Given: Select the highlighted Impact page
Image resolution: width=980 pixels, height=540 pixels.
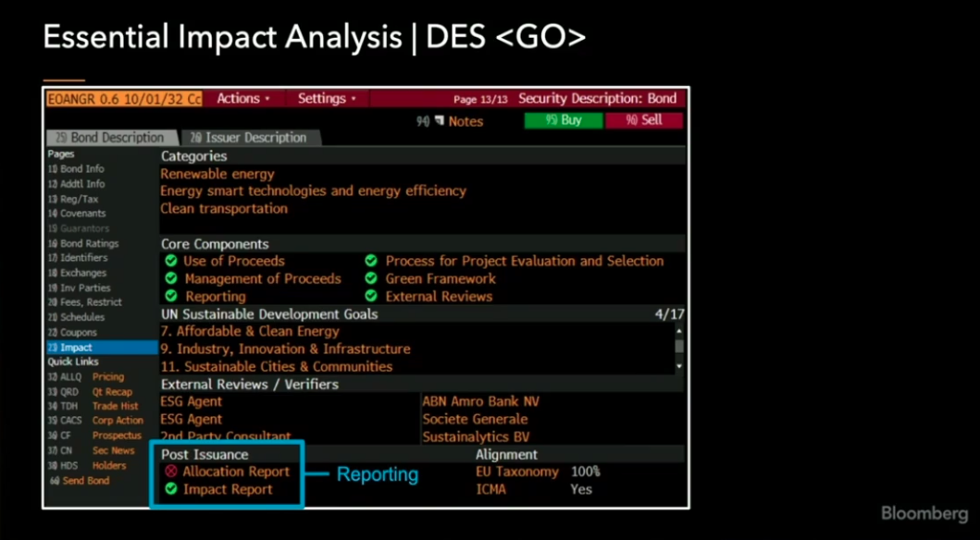Looking at the screenshot, I should tap(102, 348).
